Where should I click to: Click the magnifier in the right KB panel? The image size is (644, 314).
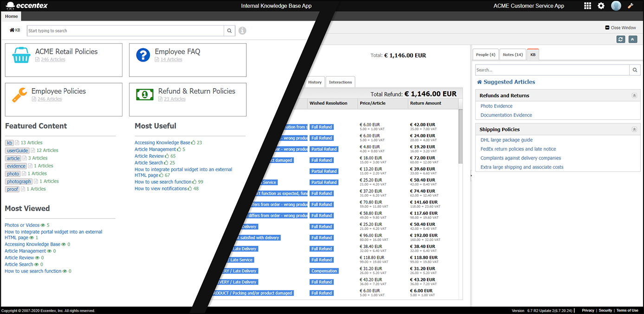[x=635, y=70]
